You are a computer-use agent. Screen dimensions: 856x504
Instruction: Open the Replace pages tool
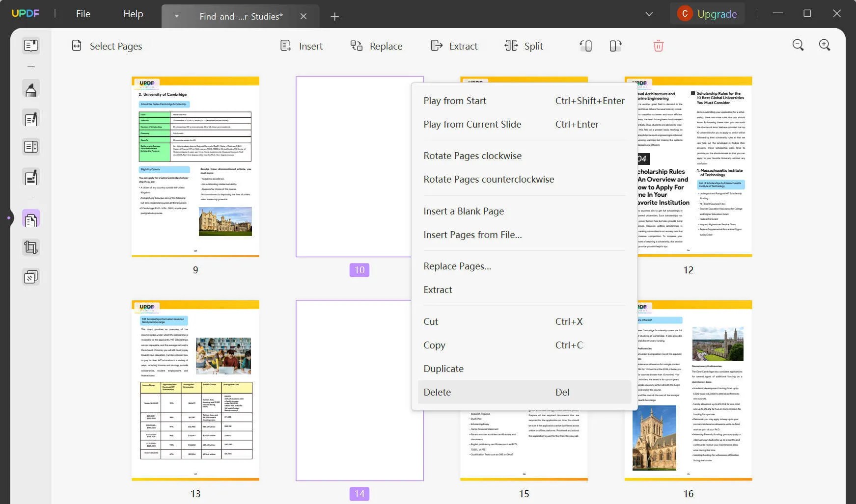(x=376, y=46)
